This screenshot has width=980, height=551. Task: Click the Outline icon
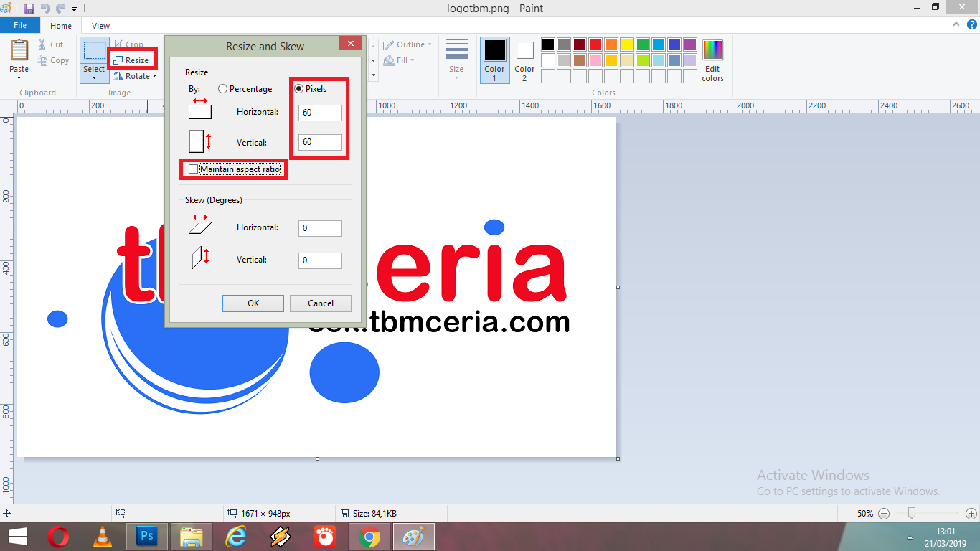(x=388, y=44)
